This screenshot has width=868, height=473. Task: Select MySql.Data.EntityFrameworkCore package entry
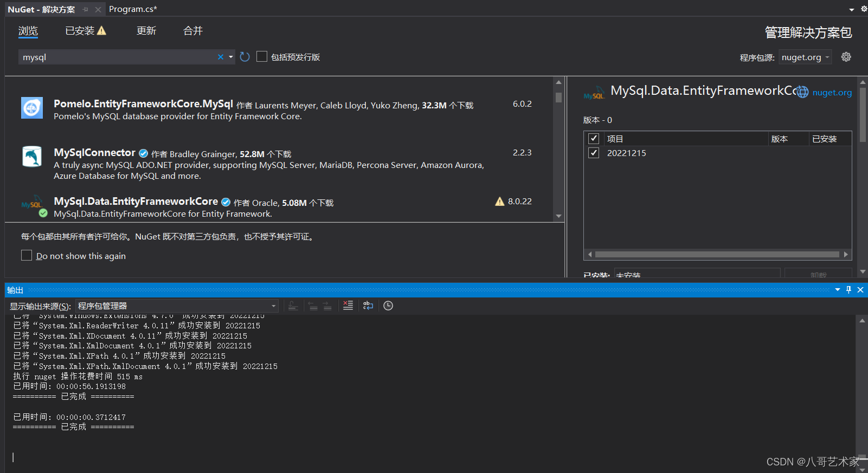pos(136,201)
